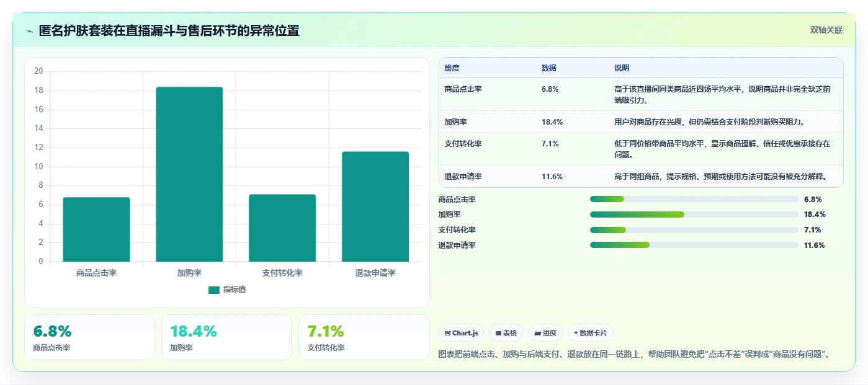Click the 商品点击率 progress bar
868x385 pixels.
click(x=694, y=199)
